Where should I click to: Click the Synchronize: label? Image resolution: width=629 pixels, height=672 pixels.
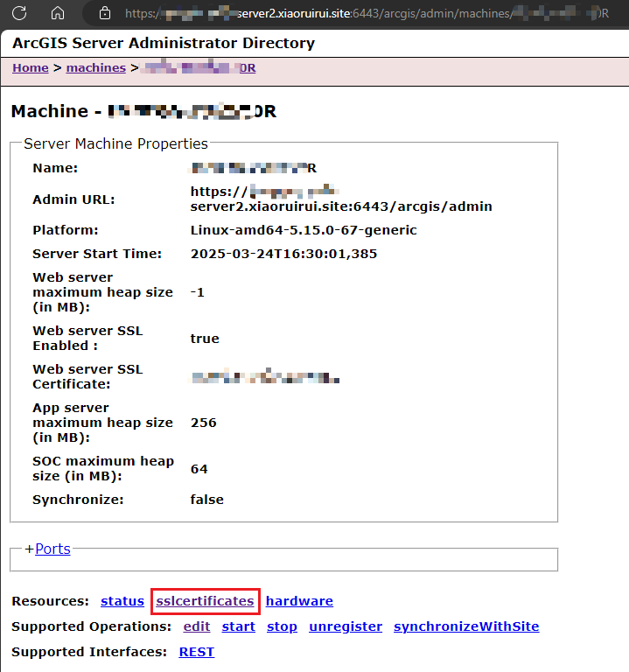click(78, 500)
